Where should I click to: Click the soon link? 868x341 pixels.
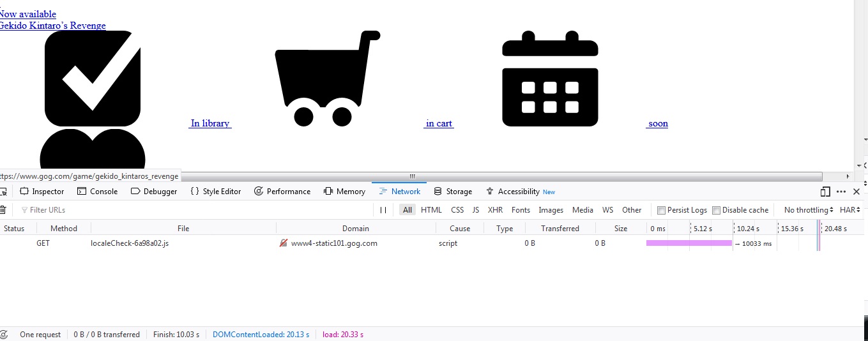(657, 123)
